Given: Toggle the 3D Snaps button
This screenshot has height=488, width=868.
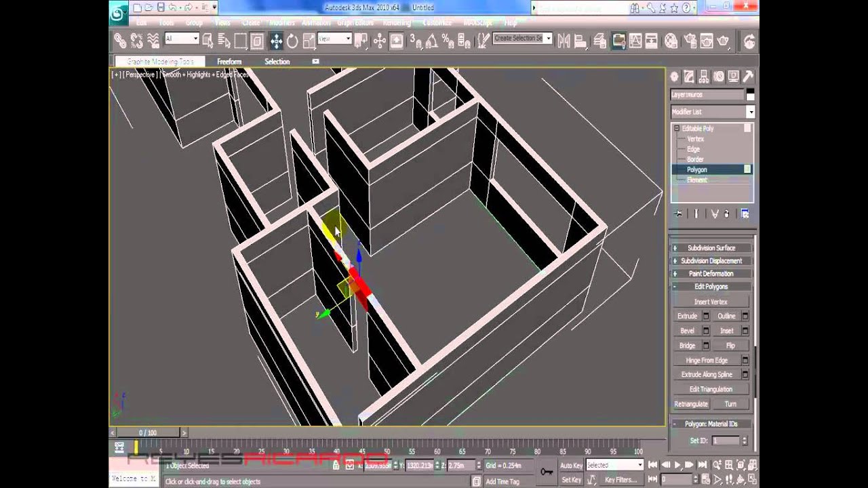Looking at the screenshot, I should coord(416,41).
